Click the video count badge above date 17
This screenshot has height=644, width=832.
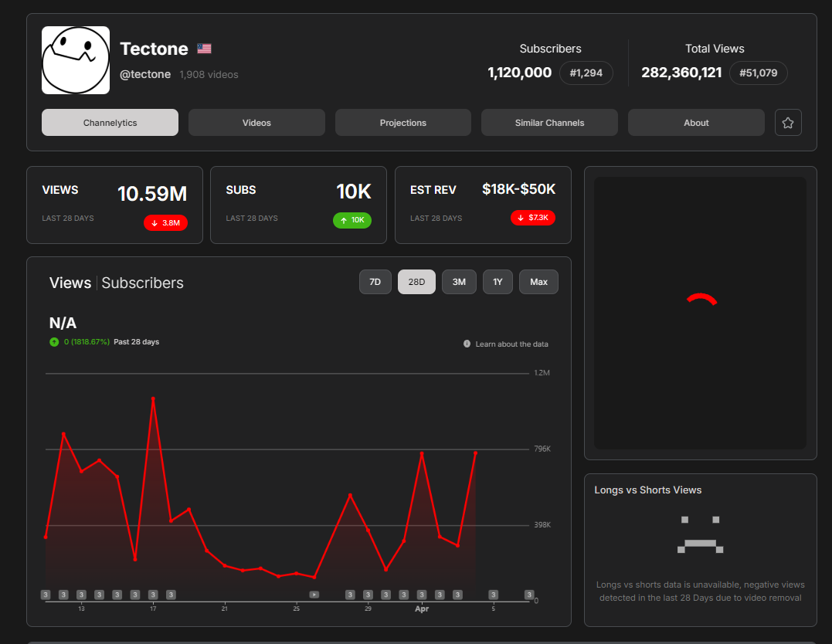point(153,595)
